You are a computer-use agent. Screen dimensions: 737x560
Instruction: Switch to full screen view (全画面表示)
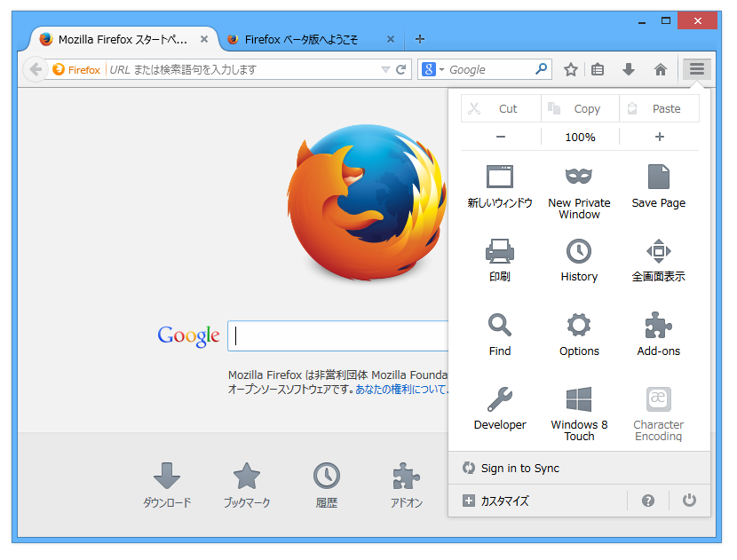(658, 260)
